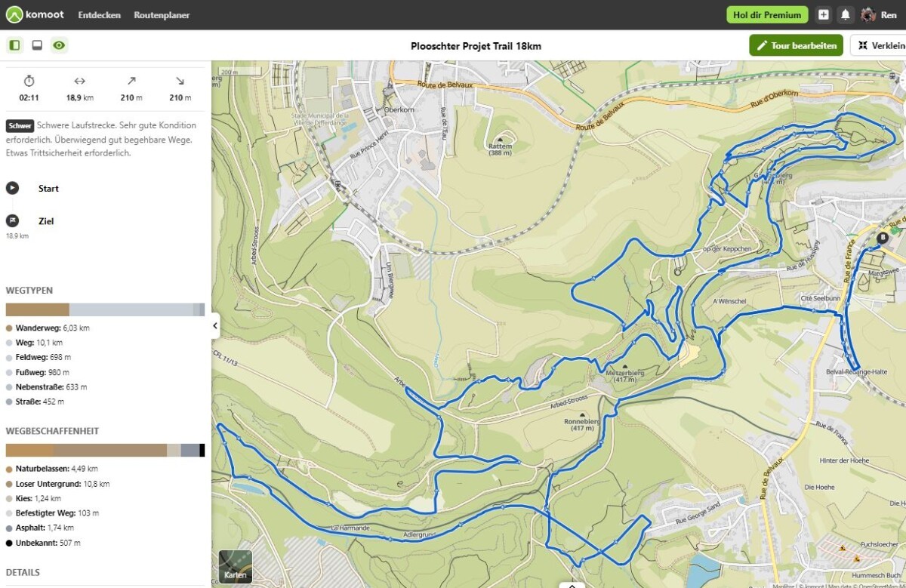This screenshot has width=906, height=588.
Task: Click the Verkleinern map button
Action: pyautogui.click(x=880, y=45)
